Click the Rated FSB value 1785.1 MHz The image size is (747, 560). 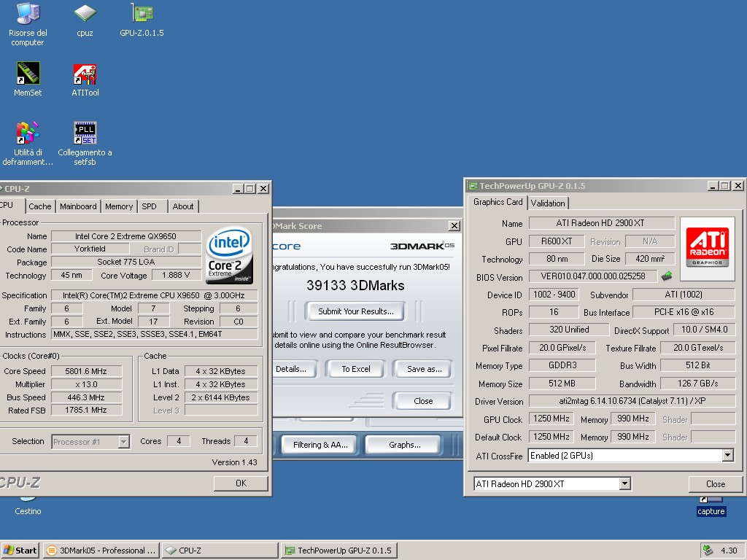(86, 410)
